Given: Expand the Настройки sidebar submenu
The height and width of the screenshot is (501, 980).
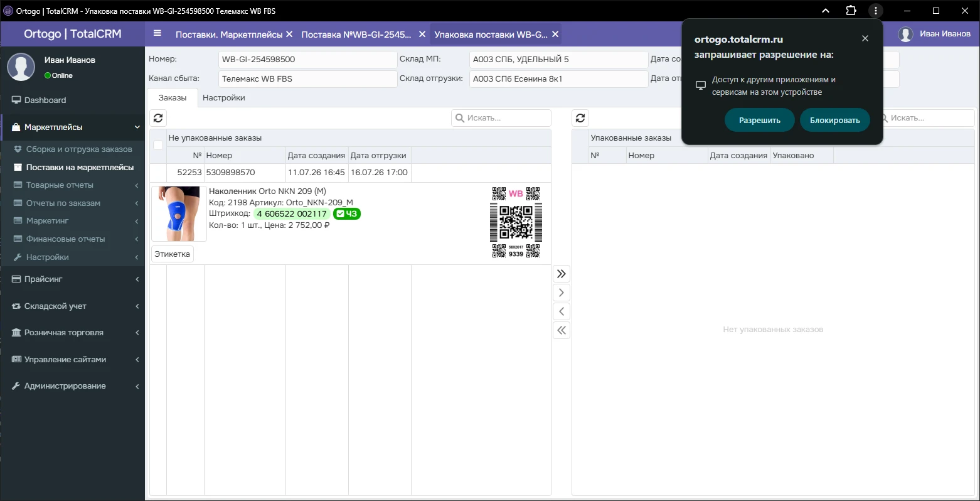Looking at the screenshot, I should (x=137, y=257).
